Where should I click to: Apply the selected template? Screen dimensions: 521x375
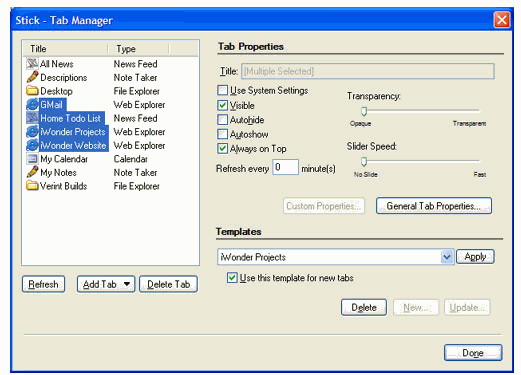(475, 257)
